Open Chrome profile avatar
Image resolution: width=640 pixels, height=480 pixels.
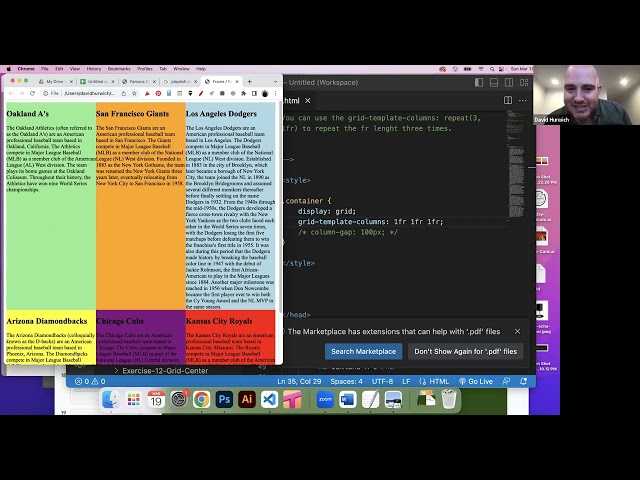[265, 93]
